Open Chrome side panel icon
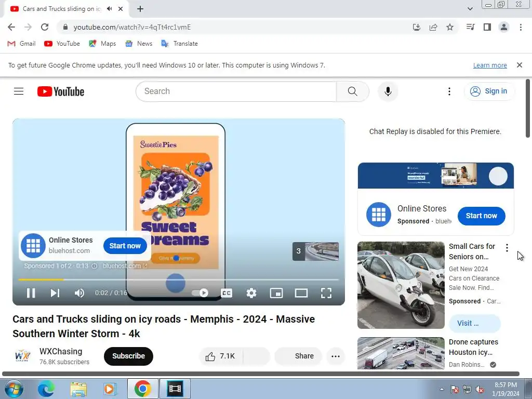 487,27
